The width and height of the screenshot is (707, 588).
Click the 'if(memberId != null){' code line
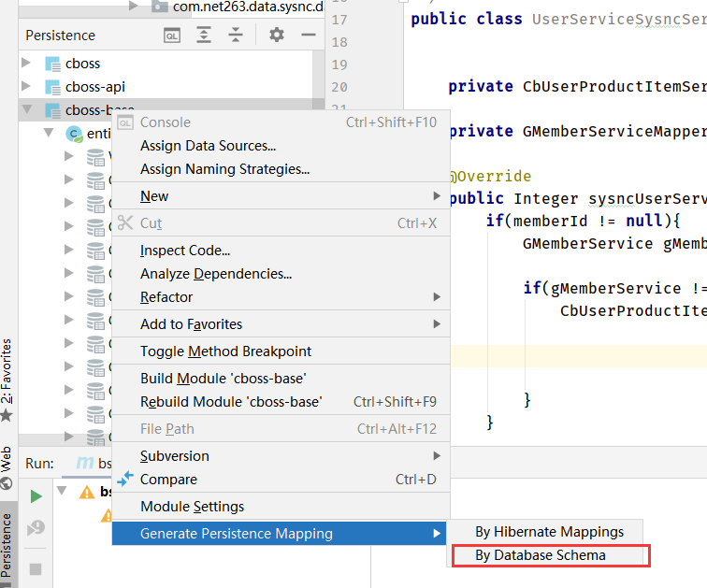pyautogui.click(x=583, y=221)
